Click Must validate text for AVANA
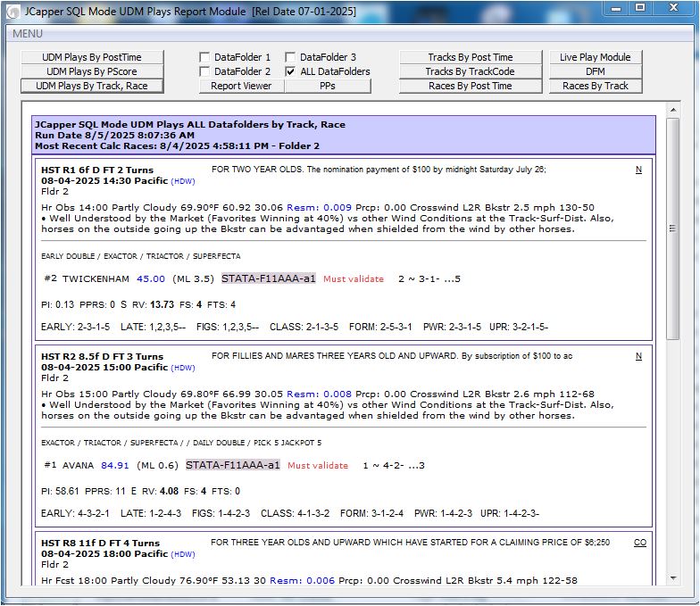 coord(318,466)
